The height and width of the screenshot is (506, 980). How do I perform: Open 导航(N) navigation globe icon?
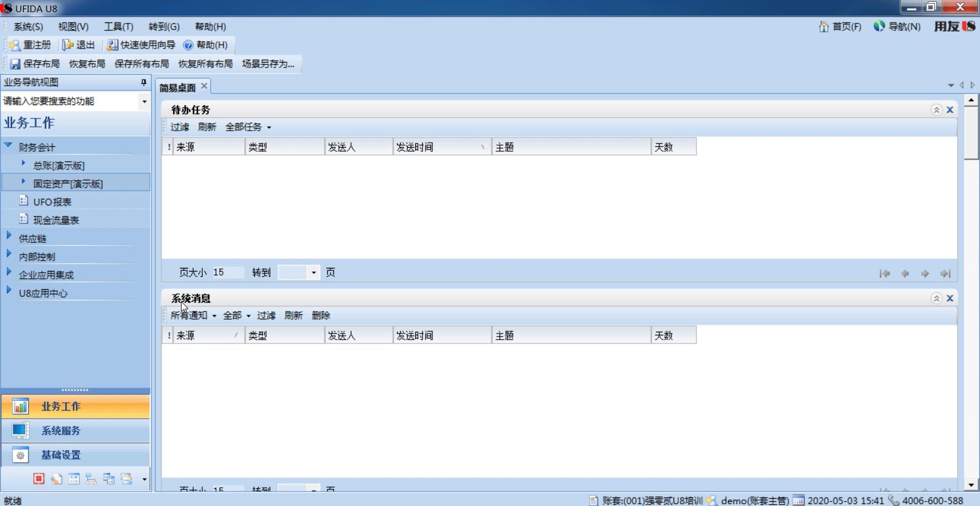[879, 26]
